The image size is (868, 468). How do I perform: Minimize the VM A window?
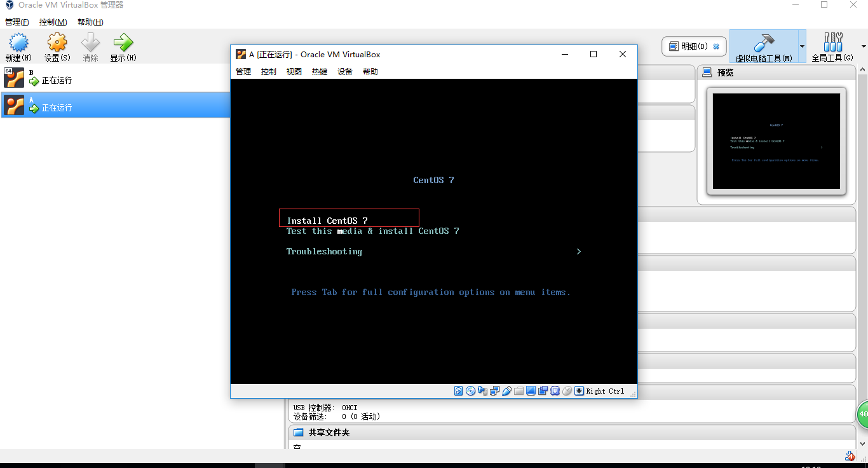click(x=565, y=54)
